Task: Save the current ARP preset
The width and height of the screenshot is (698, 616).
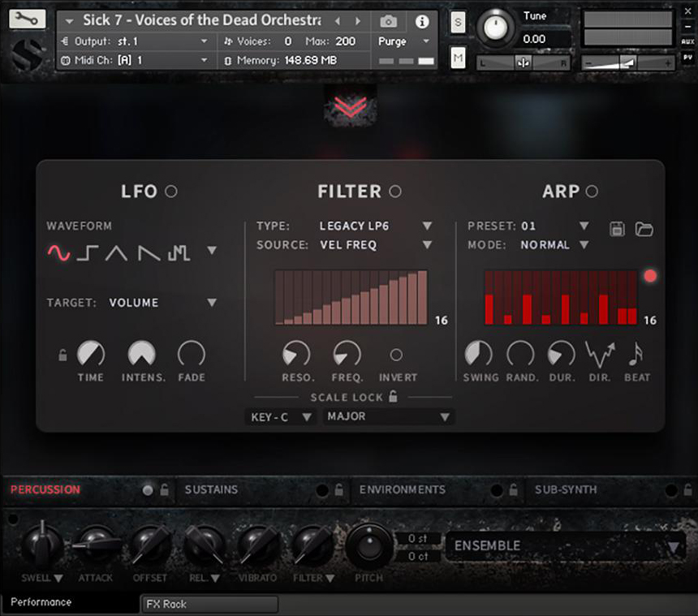Action: pos(618,230)
